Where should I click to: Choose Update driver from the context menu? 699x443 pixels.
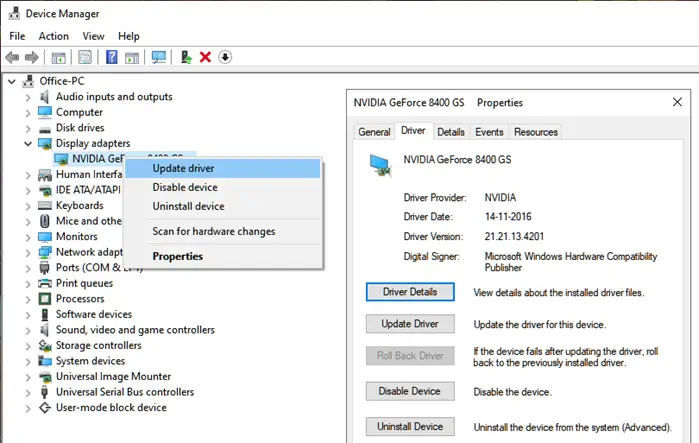pyautogui.click(x=222, y=168)
